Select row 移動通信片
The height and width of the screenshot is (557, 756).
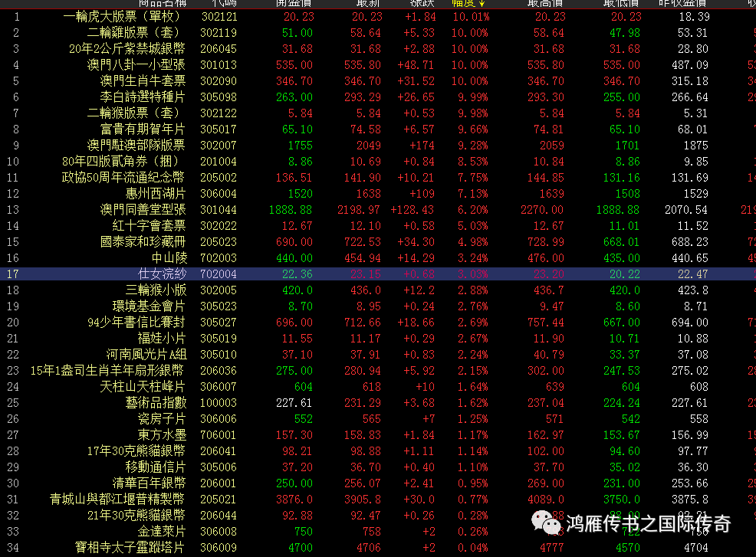click(x=378, y=467)
